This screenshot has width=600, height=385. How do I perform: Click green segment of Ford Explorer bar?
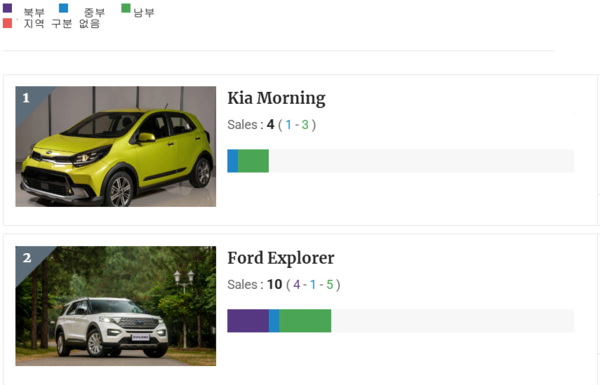click(305, 321)
